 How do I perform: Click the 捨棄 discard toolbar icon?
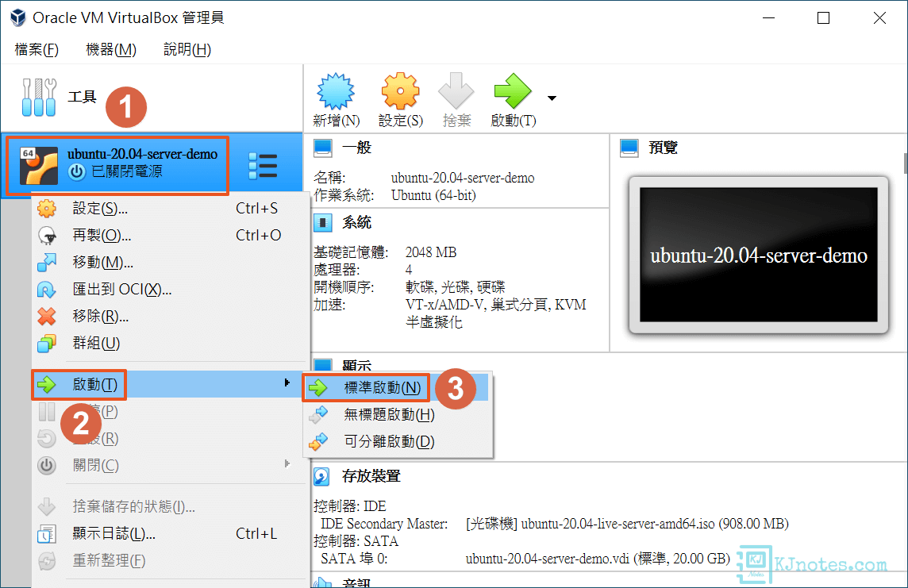[x=456, y=91]
